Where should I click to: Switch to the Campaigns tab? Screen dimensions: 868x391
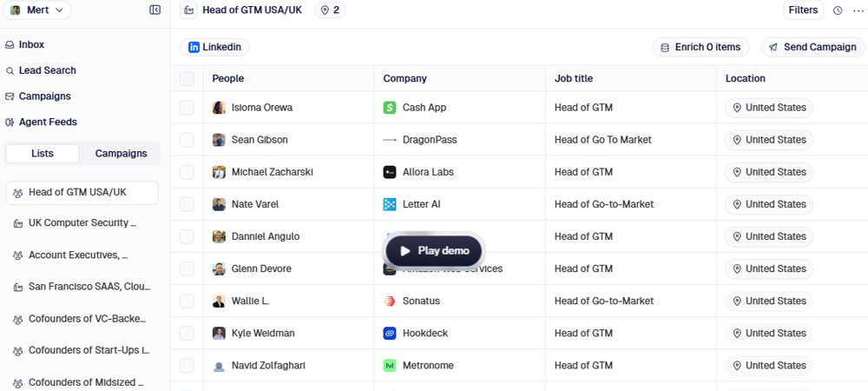click(122, 154)
